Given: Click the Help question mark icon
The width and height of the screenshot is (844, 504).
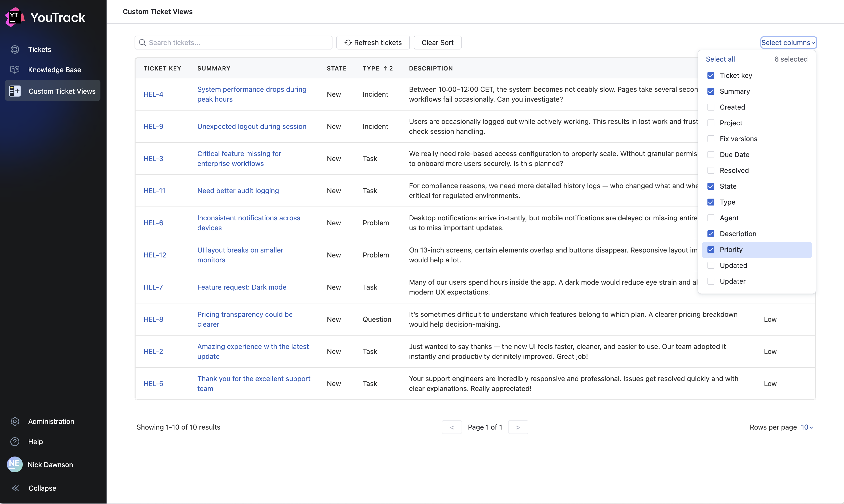Looking at the screenshot, I should tap(15, 441).
